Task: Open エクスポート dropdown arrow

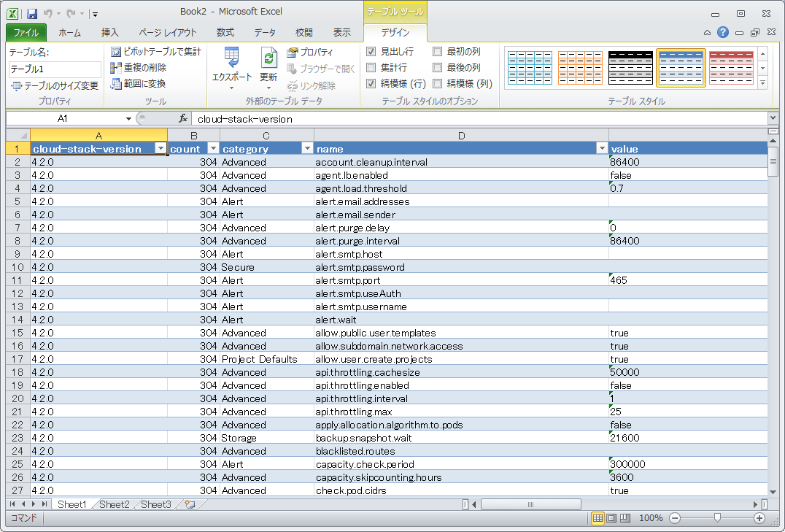Action: click(x=231, y=88)
